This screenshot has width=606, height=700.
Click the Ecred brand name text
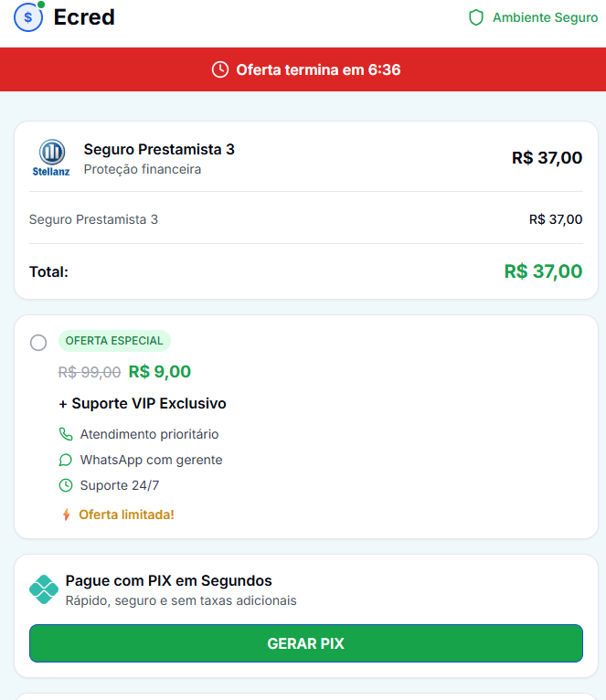click(x=84, y=17)
